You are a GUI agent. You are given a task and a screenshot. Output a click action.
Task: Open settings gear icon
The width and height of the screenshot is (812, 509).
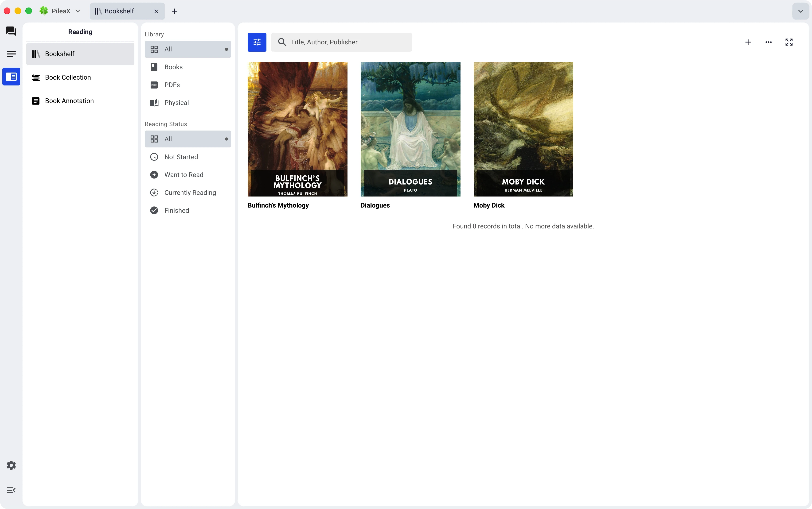click(x=11, y=465)
